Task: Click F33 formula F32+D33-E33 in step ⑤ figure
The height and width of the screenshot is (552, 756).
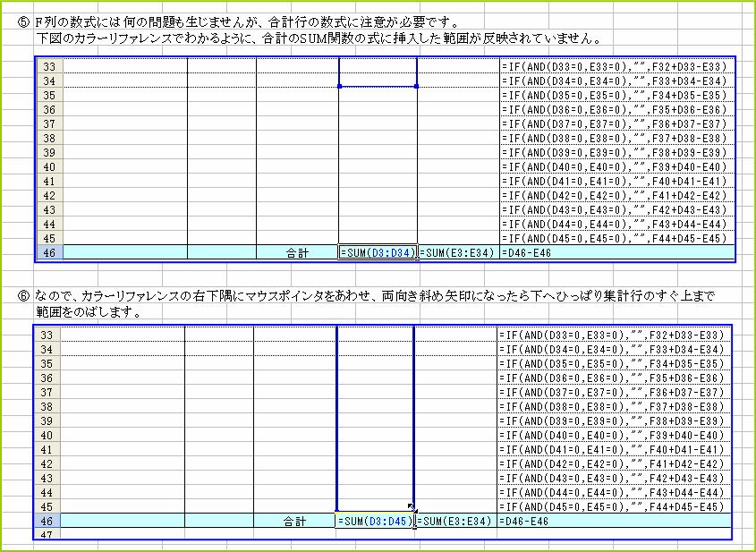Action: (x=617, y=66)
